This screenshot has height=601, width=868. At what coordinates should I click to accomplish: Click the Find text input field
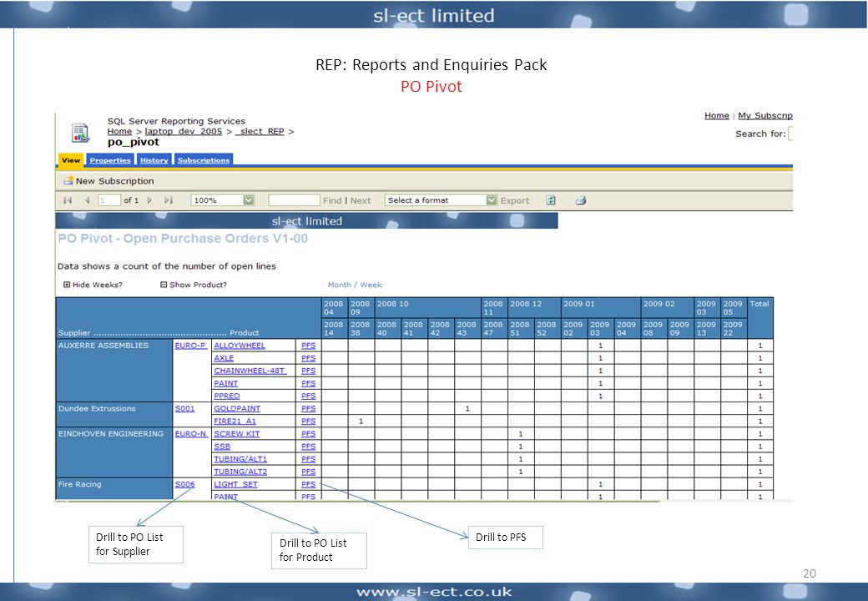tap(294, 200)
